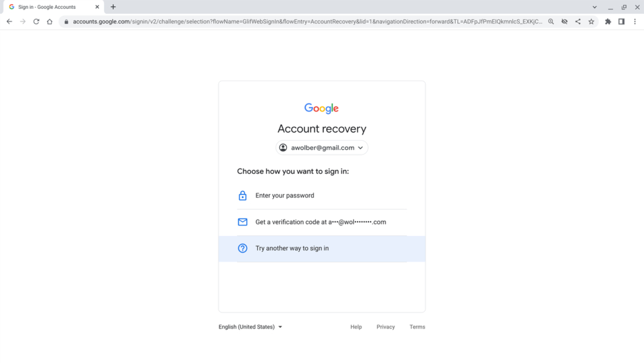The image size is (644, 363).
Task: Choose Get a verification code by email
Action: 322,222
